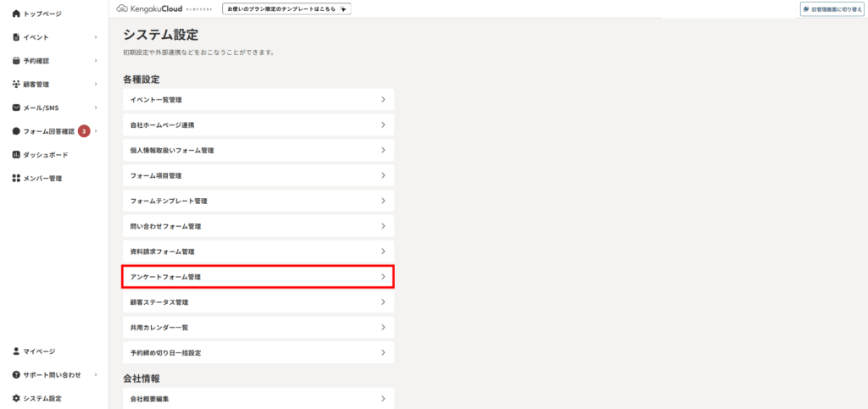Image resolution: width=868 pixels, height=409 pixels.
Task: Expand the イベント sidebar submenu arrow
Action: pyautogui.click(x=96, y=37)
